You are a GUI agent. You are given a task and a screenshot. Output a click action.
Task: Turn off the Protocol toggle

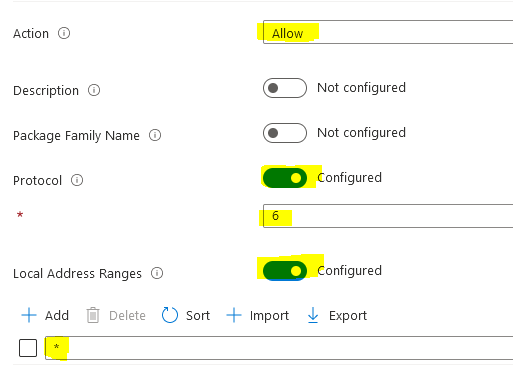pos(285,178)
